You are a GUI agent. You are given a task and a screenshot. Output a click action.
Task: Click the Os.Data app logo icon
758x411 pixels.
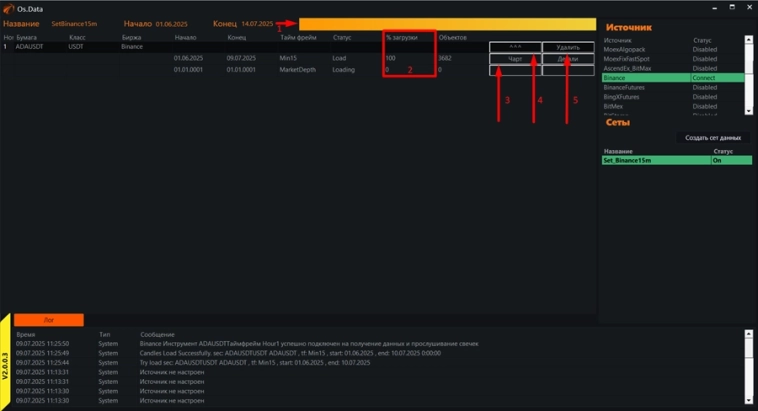[x=8, y=9]
